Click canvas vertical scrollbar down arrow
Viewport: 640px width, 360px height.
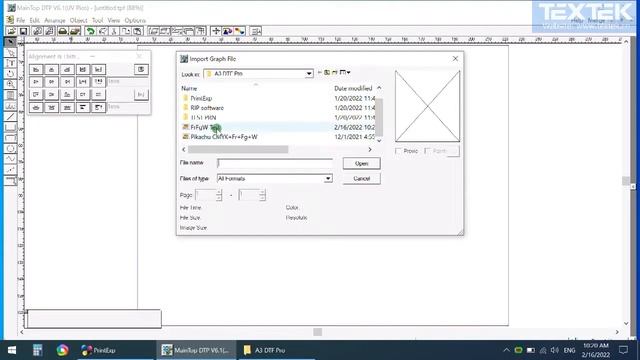tap(626, 323)
